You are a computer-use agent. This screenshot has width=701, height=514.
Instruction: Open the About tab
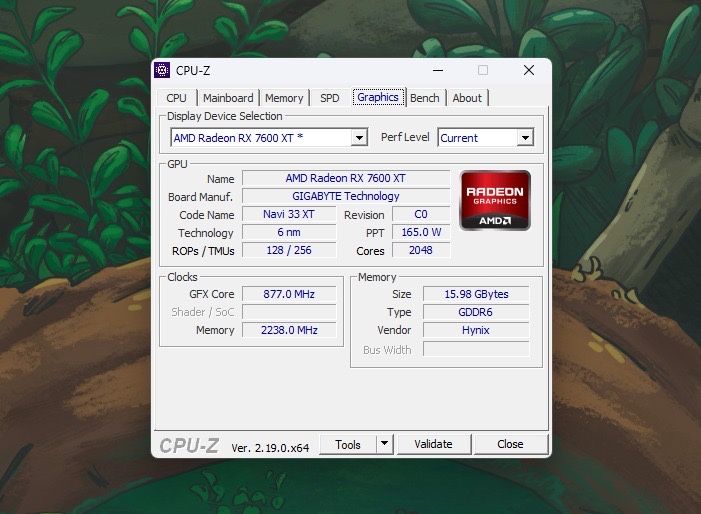[x=467, y=98]
